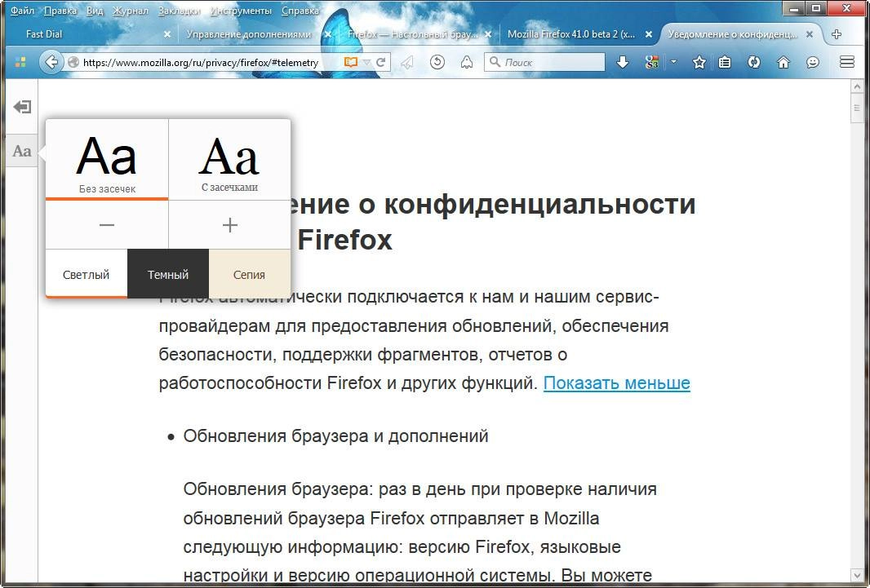Open the hamburger main menu
870x588 pixels.
coord(846,62)
